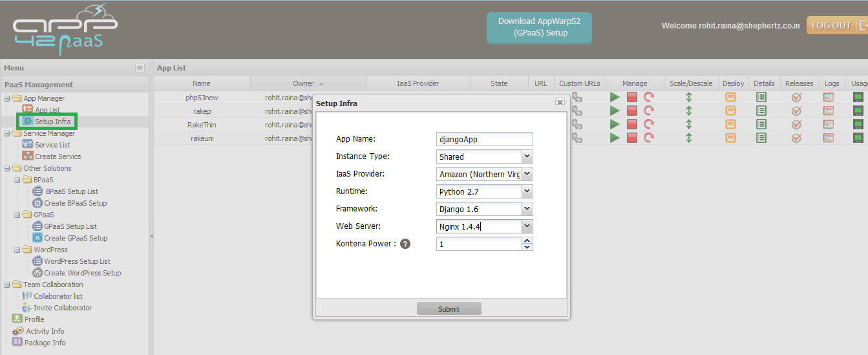Open the Runtime dropdown showing Python 2.7
This screenshot has height=355, width=868.
(527, 191)
